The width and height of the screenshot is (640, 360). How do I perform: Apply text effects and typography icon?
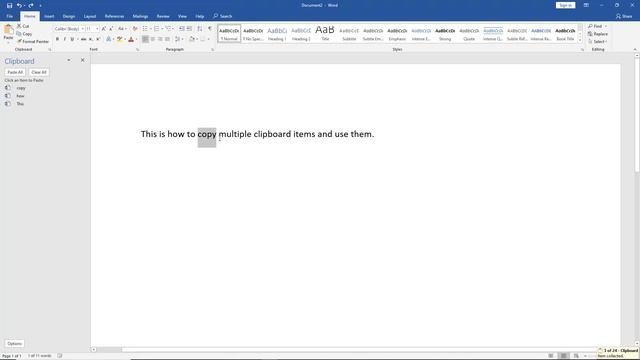(109, 39)
